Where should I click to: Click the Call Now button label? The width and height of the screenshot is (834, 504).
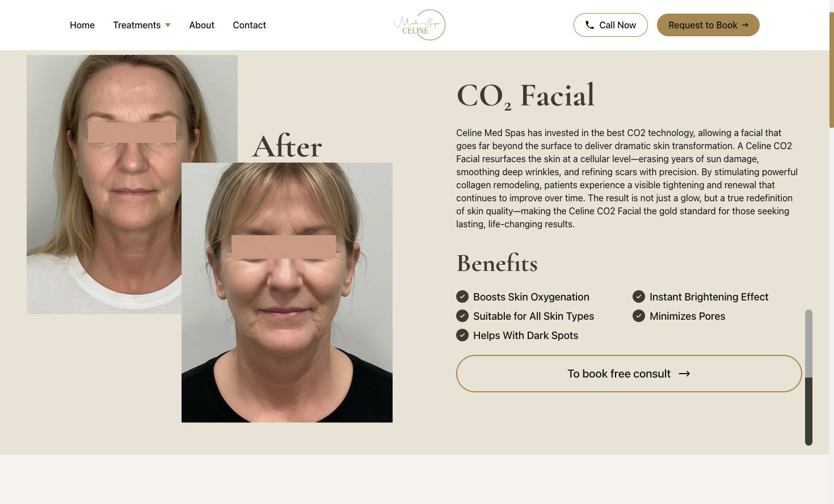(617, 25)
